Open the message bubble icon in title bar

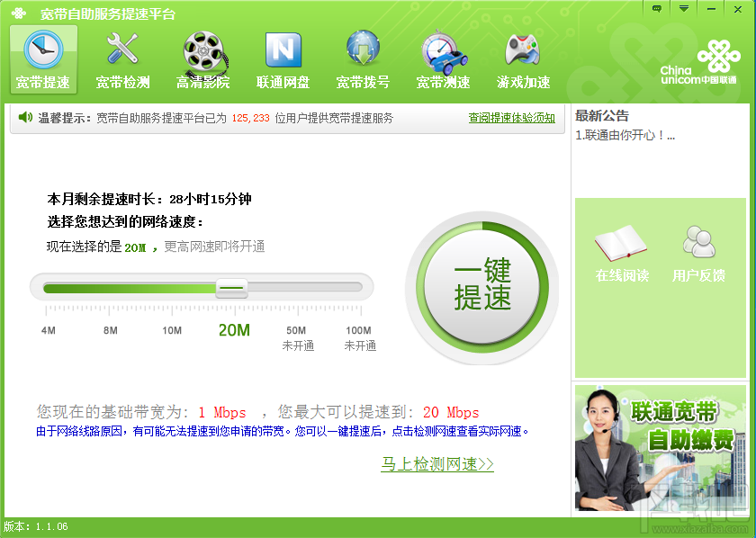point(657,9)
